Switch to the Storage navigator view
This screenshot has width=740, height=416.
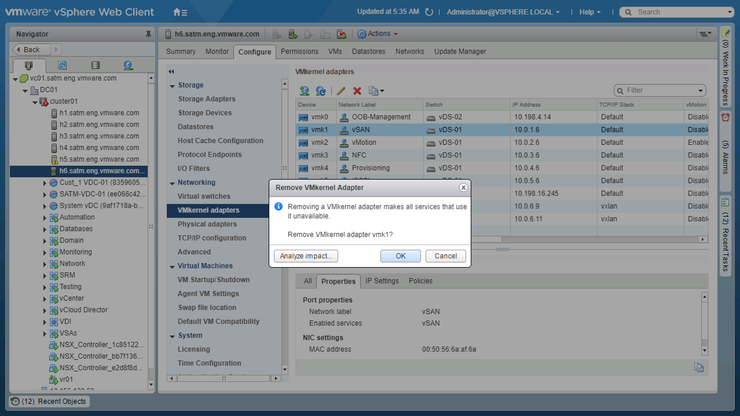[x=95, y=65]
